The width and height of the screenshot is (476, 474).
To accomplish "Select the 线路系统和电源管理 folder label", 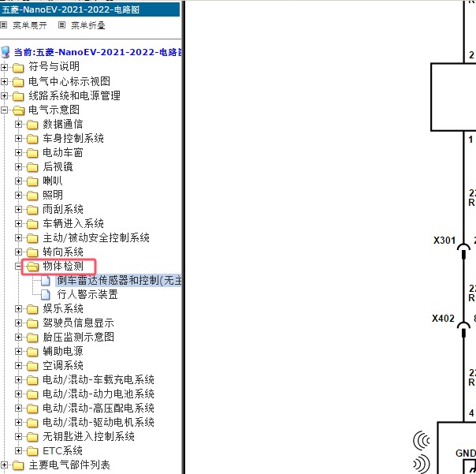I will tap(74, 95).
